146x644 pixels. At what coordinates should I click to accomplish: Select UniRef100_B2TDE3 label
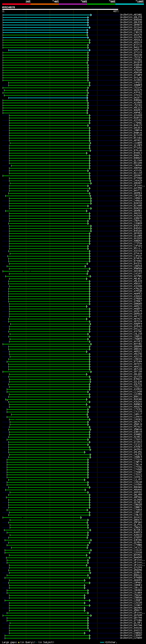[x=131, y=530]
